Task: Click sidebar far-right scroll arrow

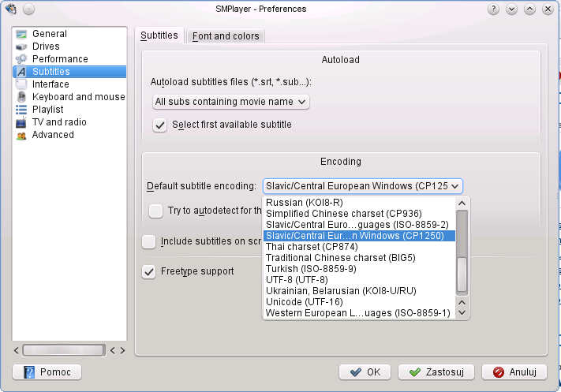Action: point(123,350)
